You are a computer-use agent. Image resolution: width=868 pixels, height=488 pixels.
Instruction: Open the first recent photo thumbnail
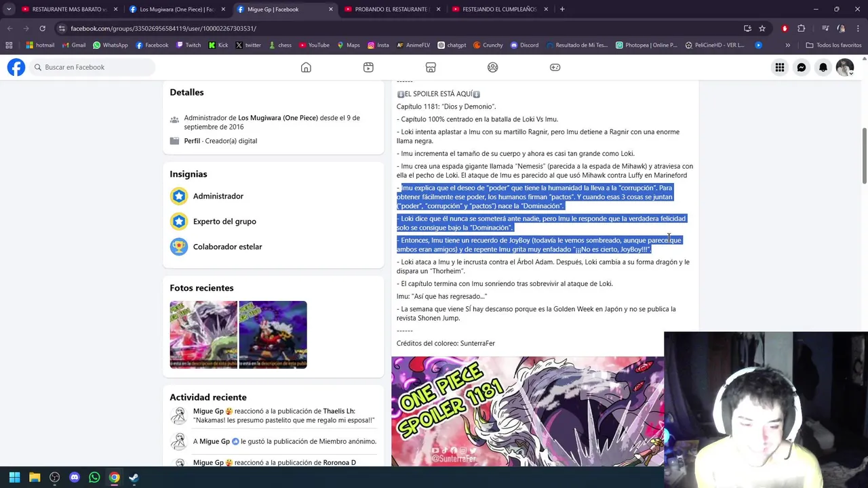[203, 335]
